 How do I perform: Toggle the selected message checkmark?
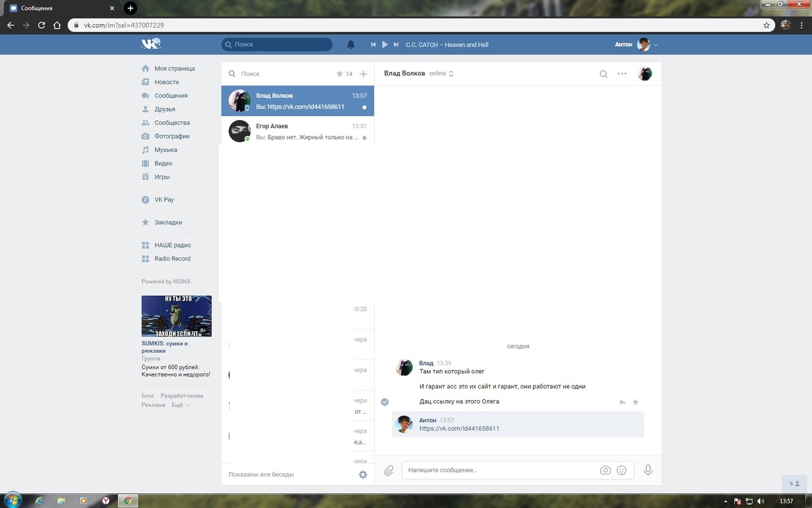(x=384, y=401)
